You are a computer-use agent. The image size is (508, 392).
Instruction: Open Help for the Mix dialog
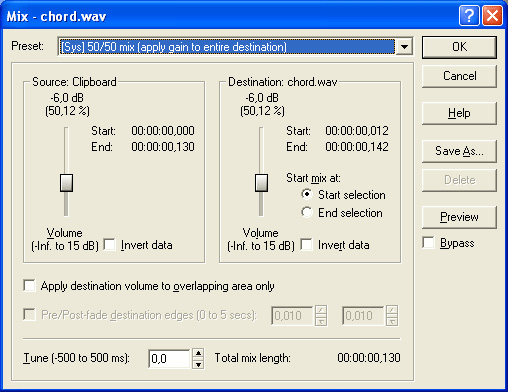pos(459,113)
